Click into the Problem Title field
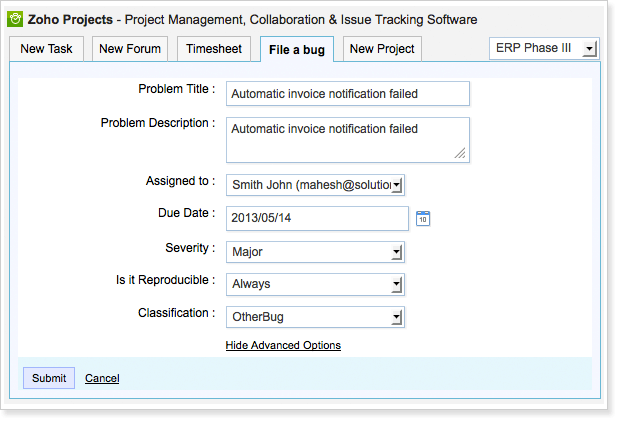Screen dimensions: 620x421 click(347, 94)
